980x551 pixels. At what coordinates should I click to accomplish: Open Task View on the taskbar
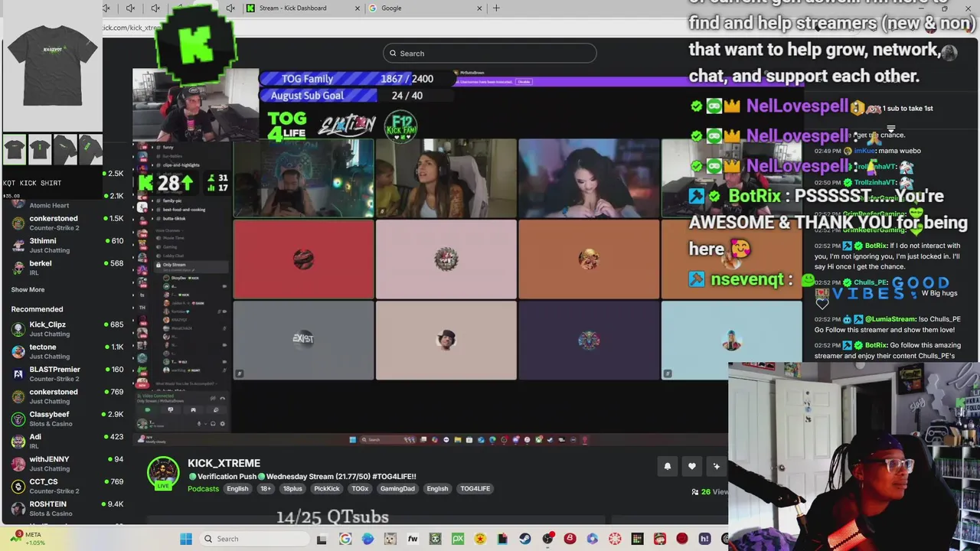click(x=322, y=539)
